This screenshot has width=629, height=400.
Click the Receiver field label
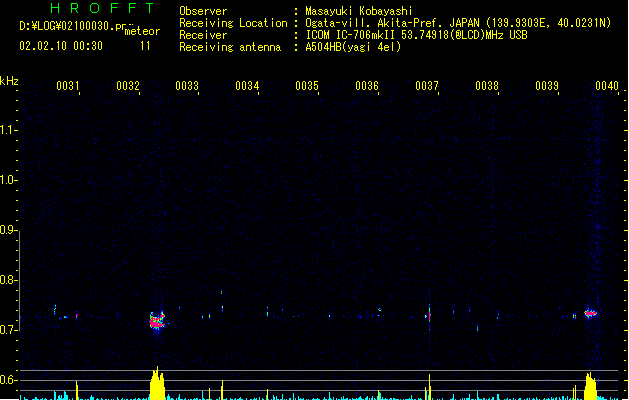point(203,35)
